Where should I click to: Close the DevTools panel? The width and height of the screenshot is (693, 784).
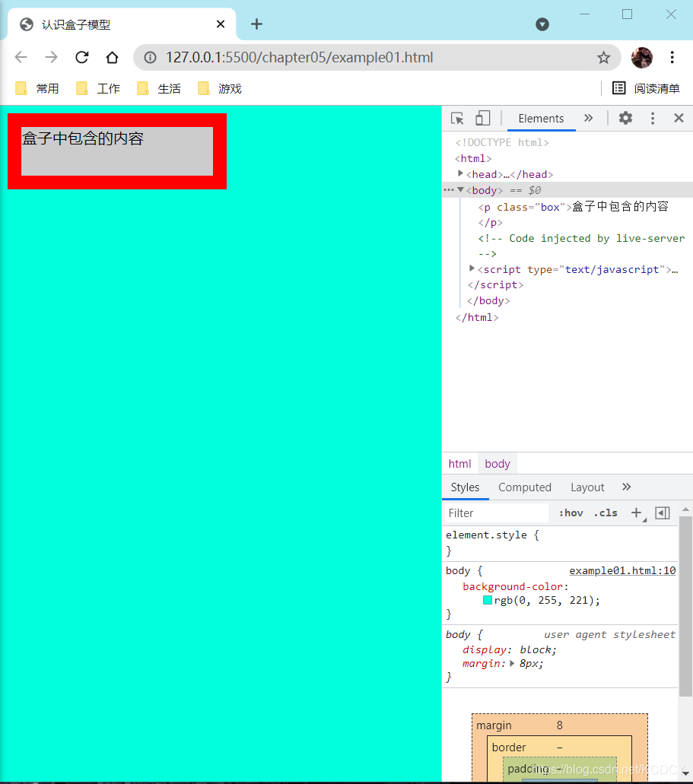point(679,118)
